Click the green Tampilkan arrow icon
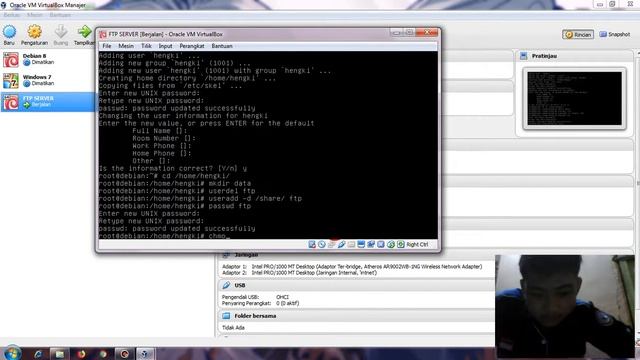 tap(84, 31)
